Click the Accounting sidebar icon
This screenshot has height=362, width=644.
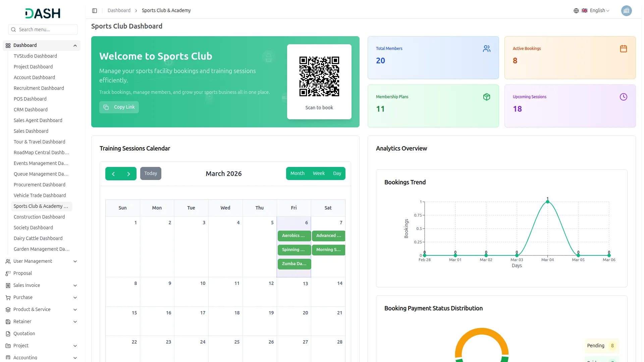[8, 358]
